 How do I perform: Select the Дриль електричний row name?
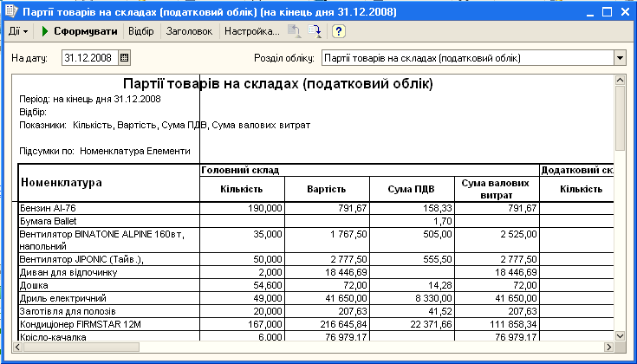click(x=109, y=298)
